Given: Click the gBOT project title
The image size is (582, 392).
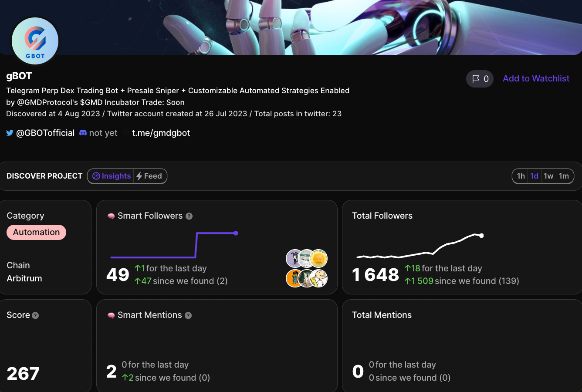Looking at the screenshot, I should (x=19, y=76).
